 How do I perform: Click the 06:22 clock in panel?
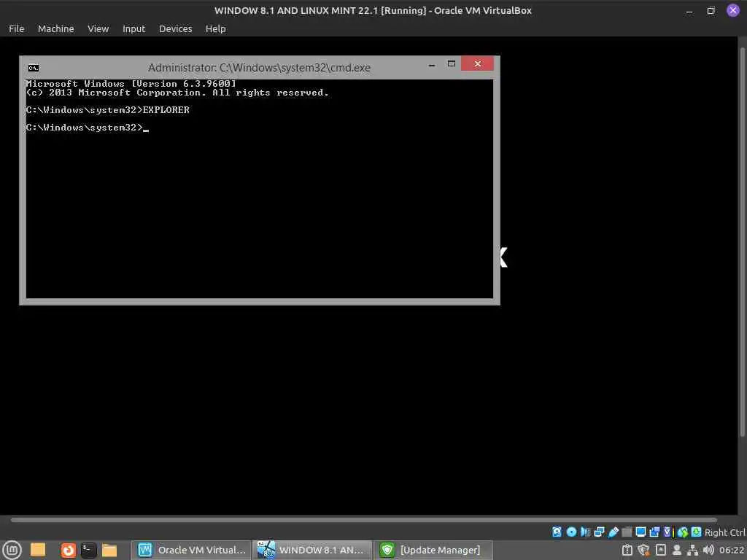(x=731, y=550)
